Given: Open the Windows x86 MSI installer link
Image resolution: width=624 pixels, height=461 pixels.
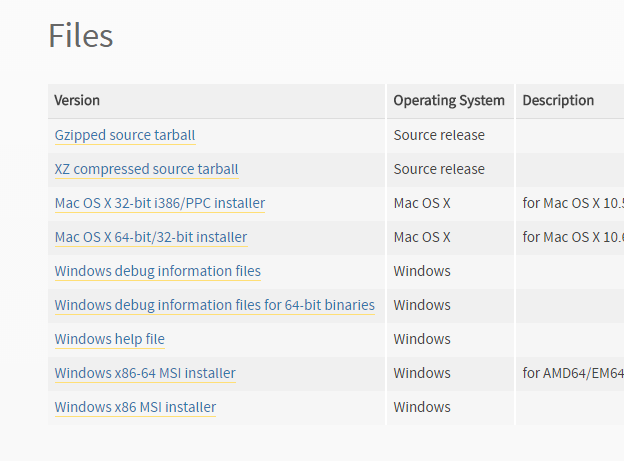Looking at the screenshot, I should click(135, 407).
